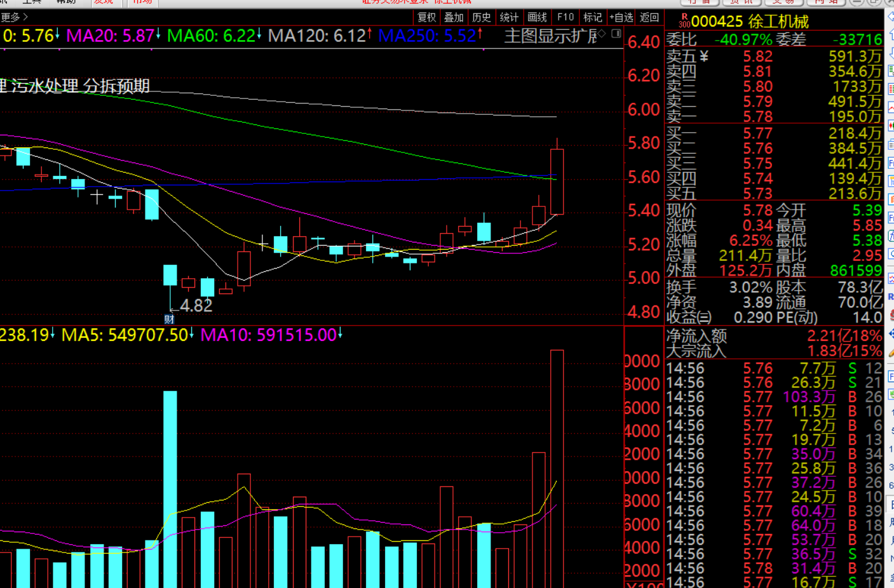Screen dimensions: 894x588
Task: Click the 大宗流入 1.83亿 row
Action: (x=774, y=351)
